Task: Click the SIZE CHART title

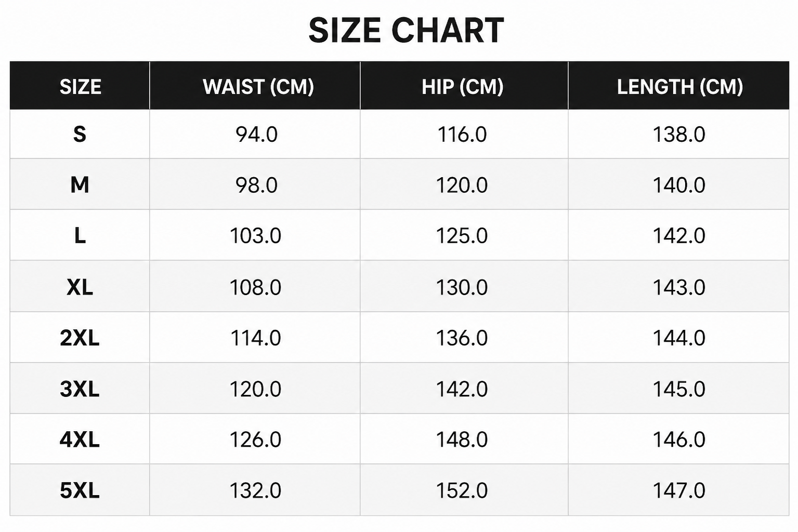Action: tap(406, 30)
